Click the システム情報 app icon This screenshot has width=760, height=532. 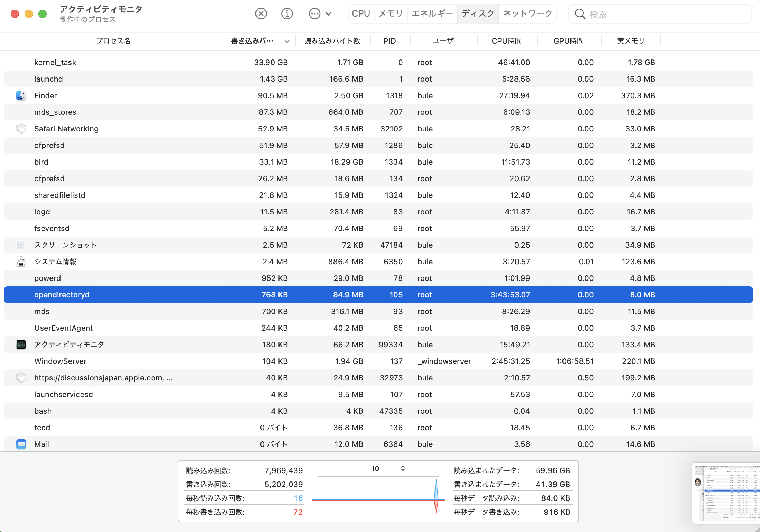pyautogui.click(x=21, y=262)
